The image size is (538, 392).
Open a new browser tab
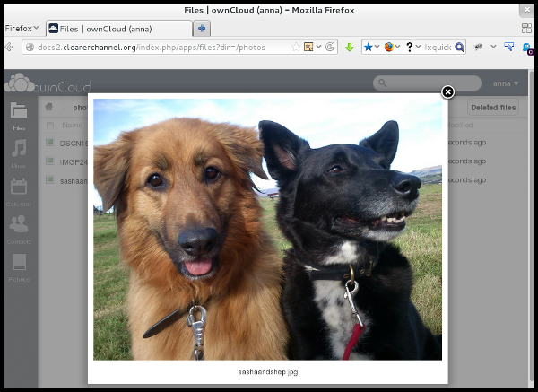[202, 28]
